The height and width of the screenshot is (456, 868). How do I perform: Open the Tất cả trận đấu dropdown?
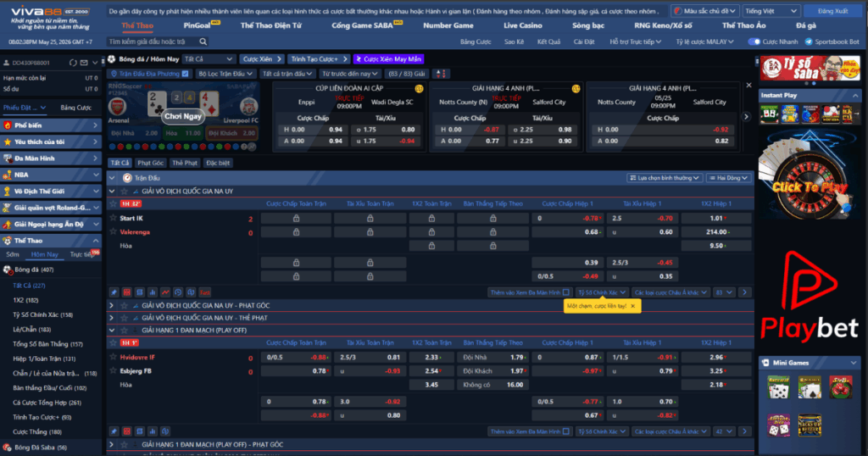[x=287, y=74]
